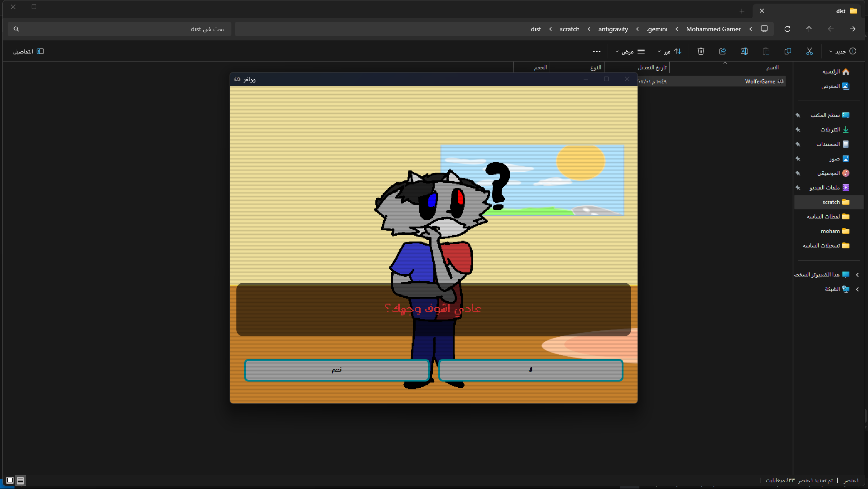Click the refresh icon in address bar

pyautogui.click(x=787, y=29)
